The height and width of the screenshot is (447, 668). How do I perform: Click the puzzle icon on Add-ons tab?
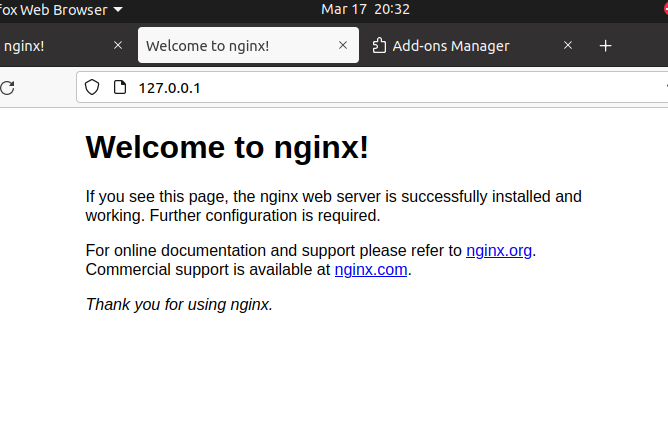(x=379, y=46)
